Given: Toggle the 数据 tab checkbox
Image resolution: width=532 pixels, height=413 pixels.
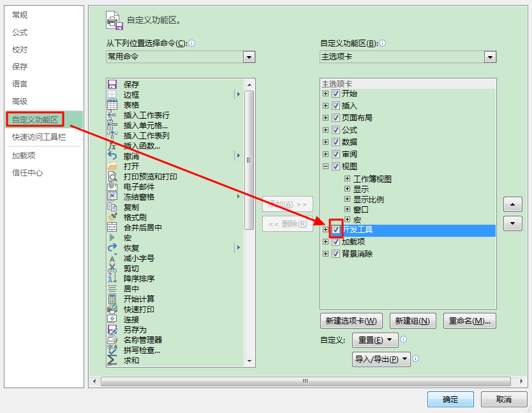Looking at the screenshot, I should [x=336, y=142].
